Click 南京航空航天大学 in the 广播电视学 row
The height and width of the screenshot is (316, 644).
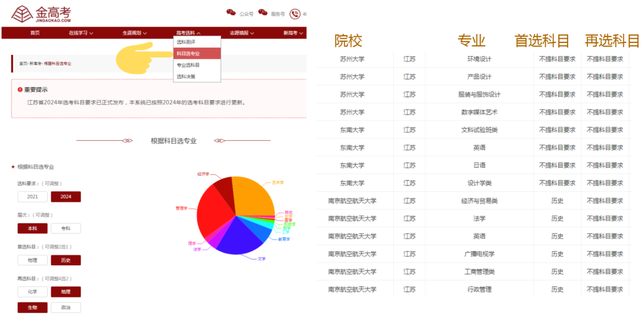coord(352,254)
